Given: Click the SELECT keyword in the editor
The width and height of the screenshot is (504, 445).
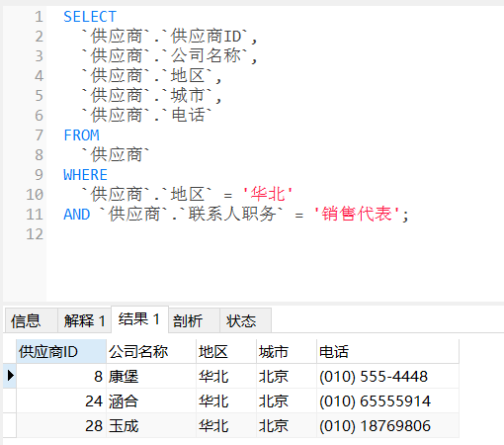Looking at the screenshot, I should pyautogui.click(x=90, y=17).
